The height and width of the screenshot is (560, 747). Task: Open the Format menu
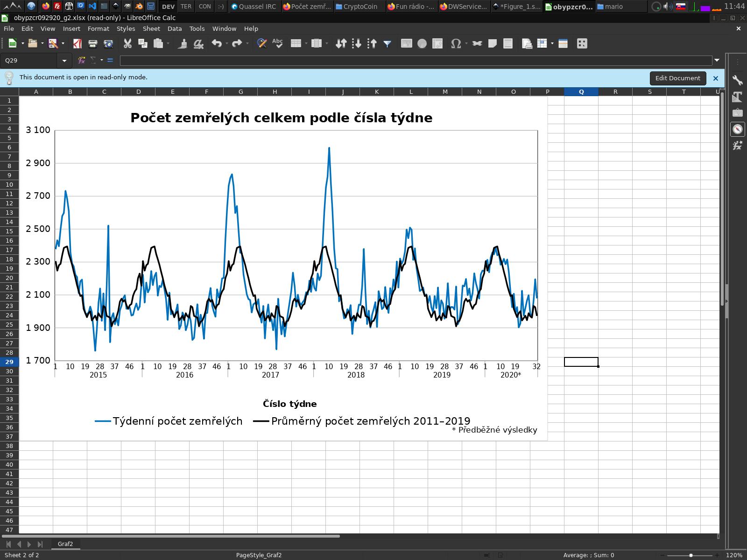99,28
